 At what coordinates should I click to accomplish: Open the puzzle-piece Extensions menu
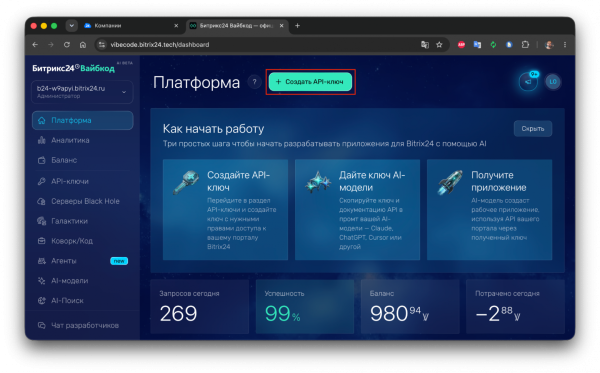tap(525, 45)
